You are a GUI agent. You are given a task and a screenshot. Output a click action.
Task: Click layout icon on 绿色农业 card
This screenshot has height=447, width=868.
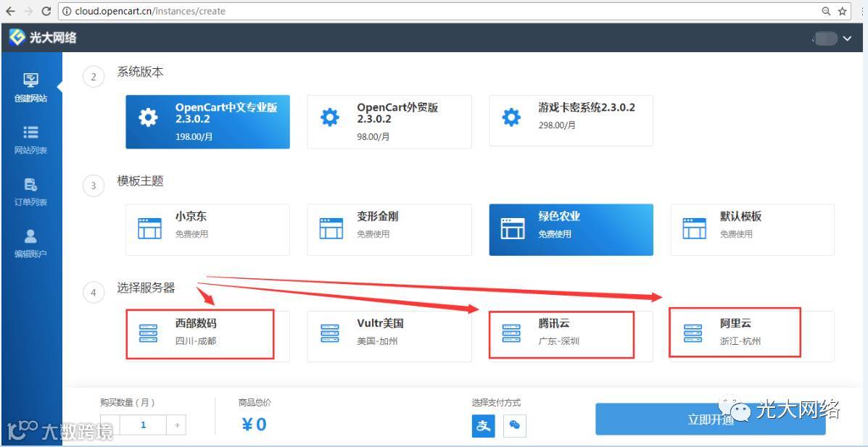(513, 228)
